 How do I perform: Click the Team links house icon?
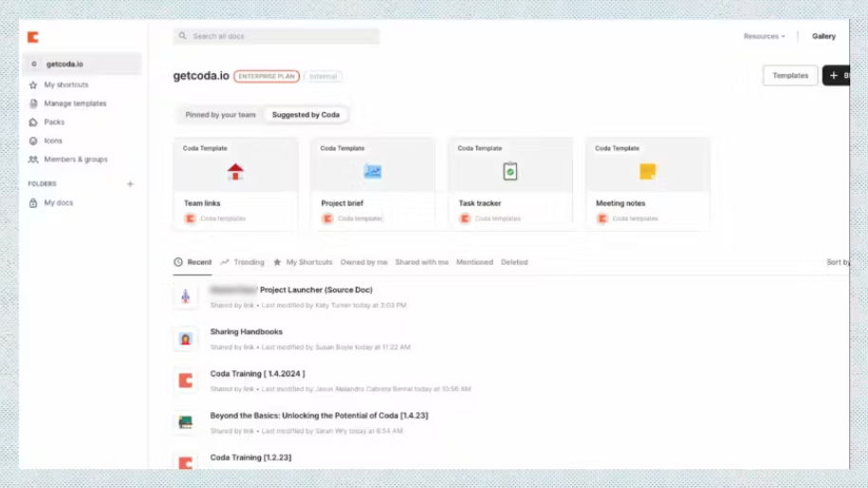coord(235,172)
